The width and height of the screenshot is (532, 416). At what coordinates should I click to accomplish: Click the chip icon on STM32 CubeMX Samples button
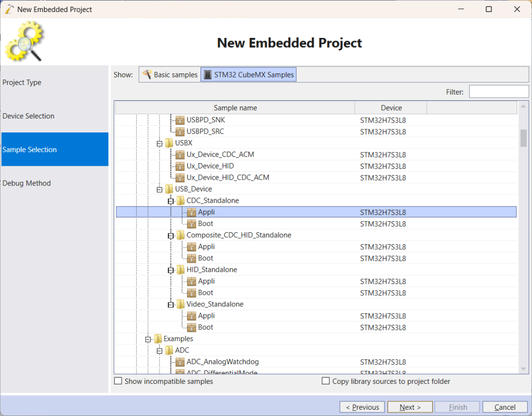pos(208,74)
